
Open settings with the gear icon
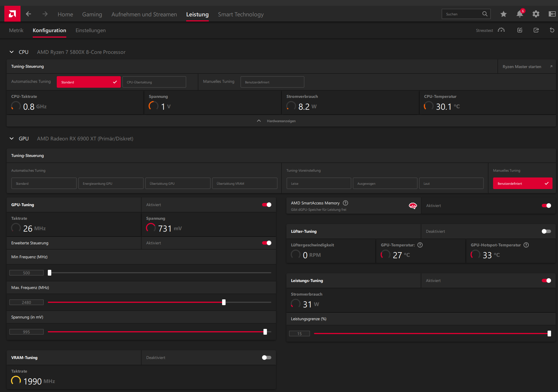point(536,14)
